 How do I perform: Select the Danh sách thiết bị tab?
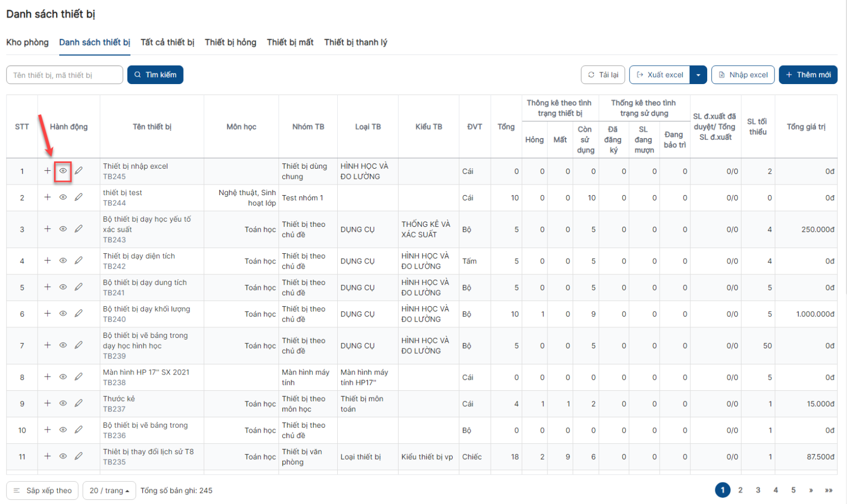coord(95,42)
